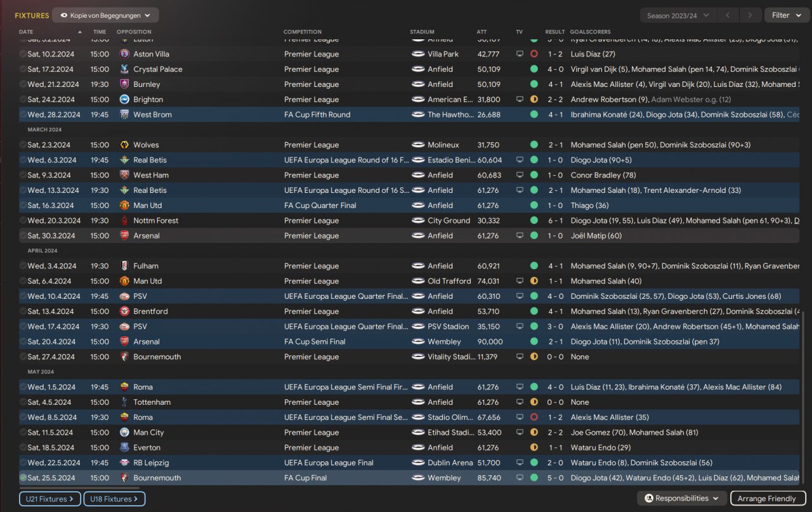Screen dimensions: 812x512
Task: Open the Kopie von Begegnungen view dropdown
Action: 105,15
